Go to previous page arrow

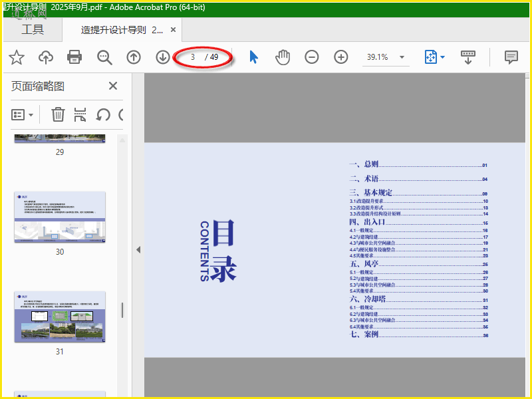pos(134,57)
